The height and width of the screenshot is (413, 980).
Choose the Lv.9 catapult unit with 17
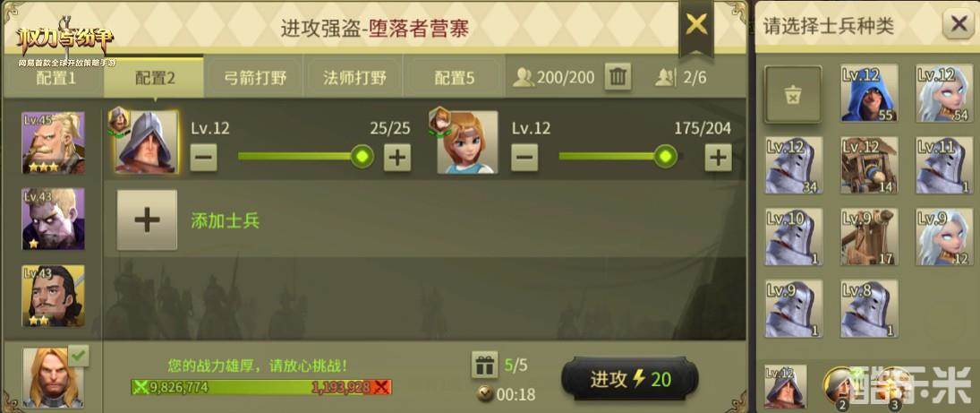tap(869, 237)
